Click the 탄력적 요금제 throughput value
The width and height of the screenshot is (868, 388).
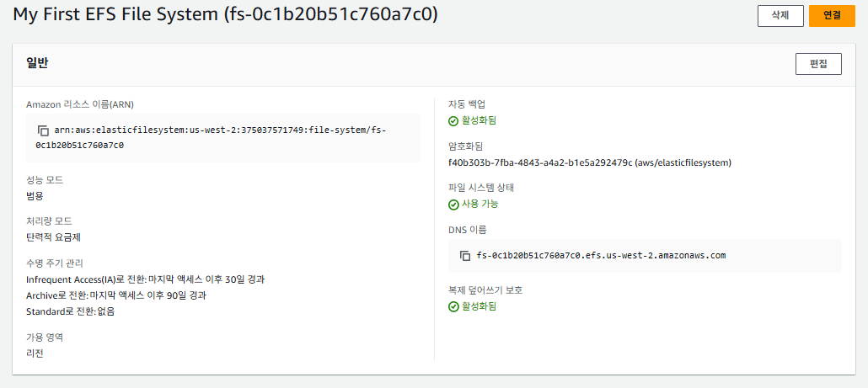[53, 237]
